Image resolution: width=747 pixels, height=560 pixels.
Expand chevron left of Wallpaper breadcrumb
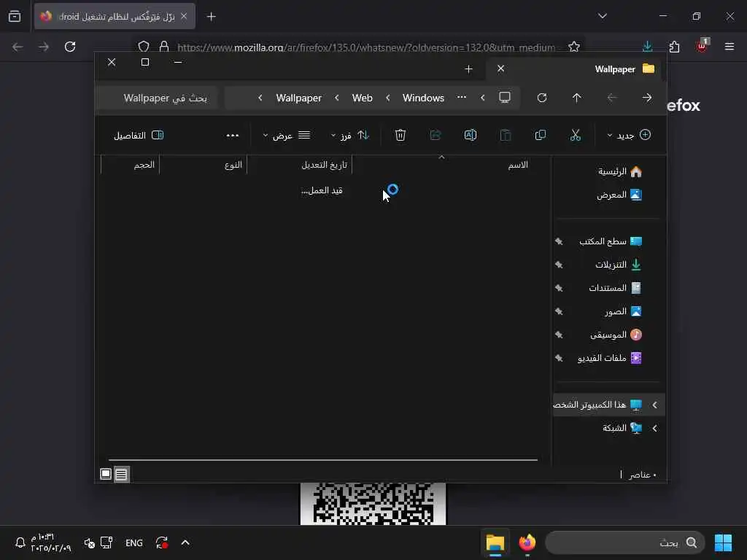coord(260,98)
